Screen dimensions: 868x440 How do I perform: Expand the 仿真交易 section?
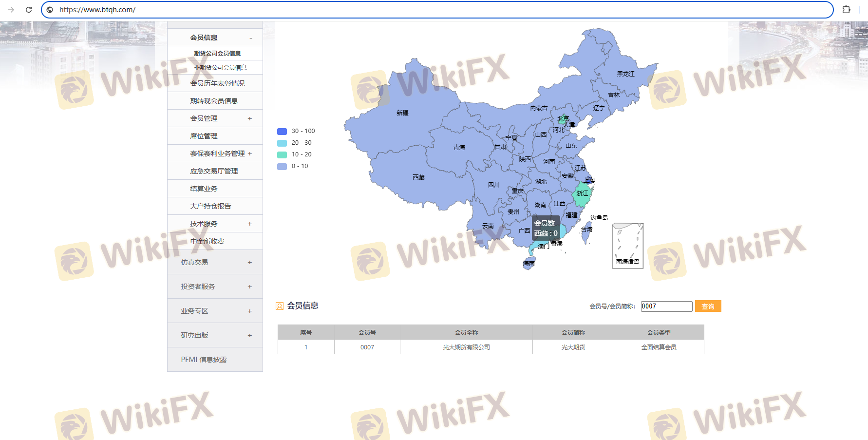pyautogui.click(x=250, y=262)
